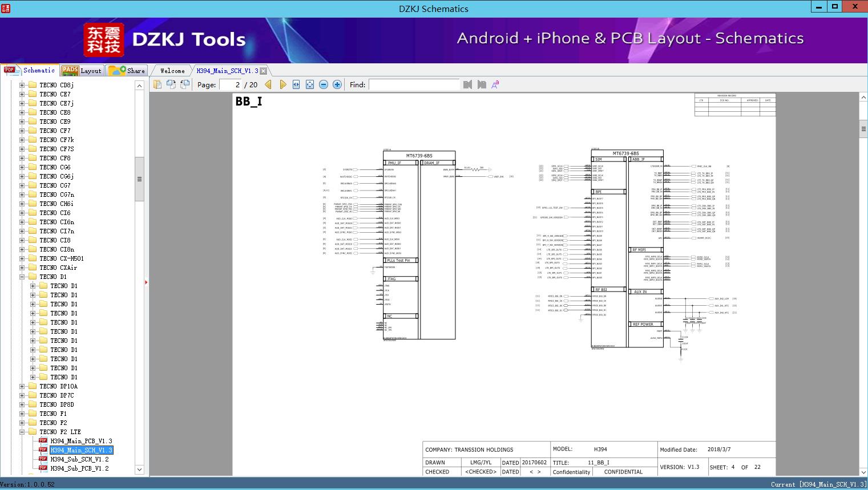868x490 pixels.
Task: Switch to the Layout tab
Action: [82, 71]
